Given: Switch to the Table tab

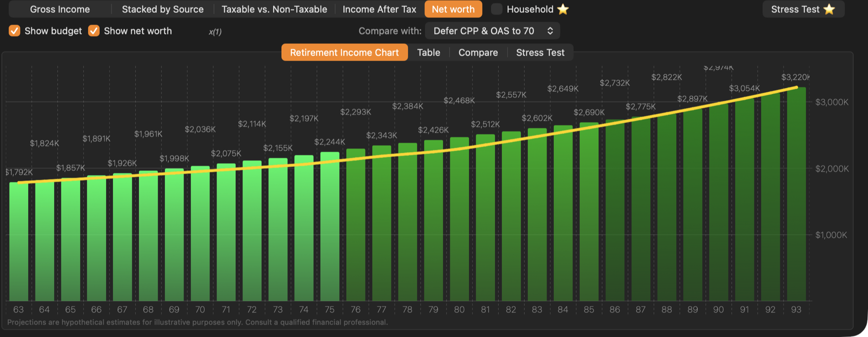Looking at the screenshot, I should pyautogui.click(x=429, y=53).
